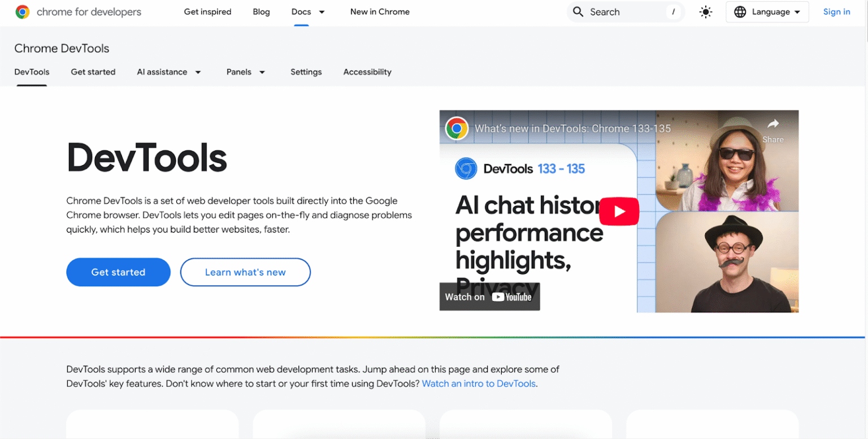Open search using the magnifier icon
Image resolution: width=868 pixels, height=439 pixels.
tap(578, 11)
